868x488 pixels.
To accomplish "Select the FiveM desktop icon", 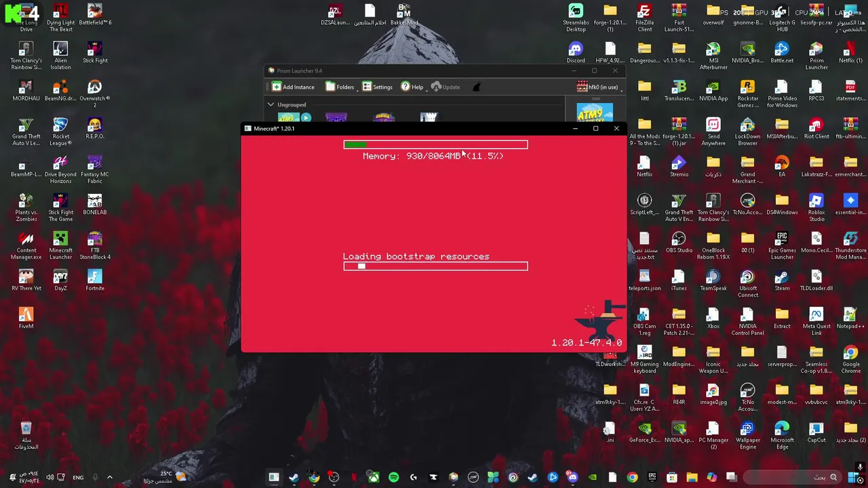I will click(26, 319).
